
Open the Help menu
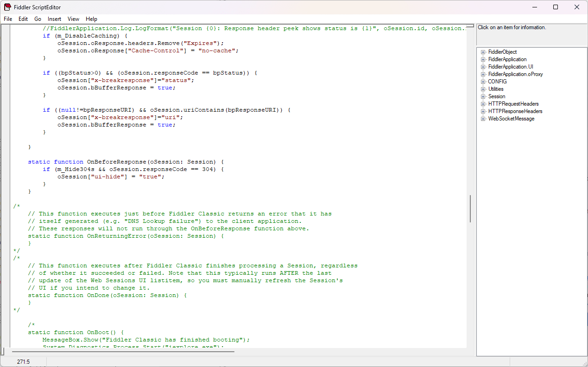[x=92, y=19]
